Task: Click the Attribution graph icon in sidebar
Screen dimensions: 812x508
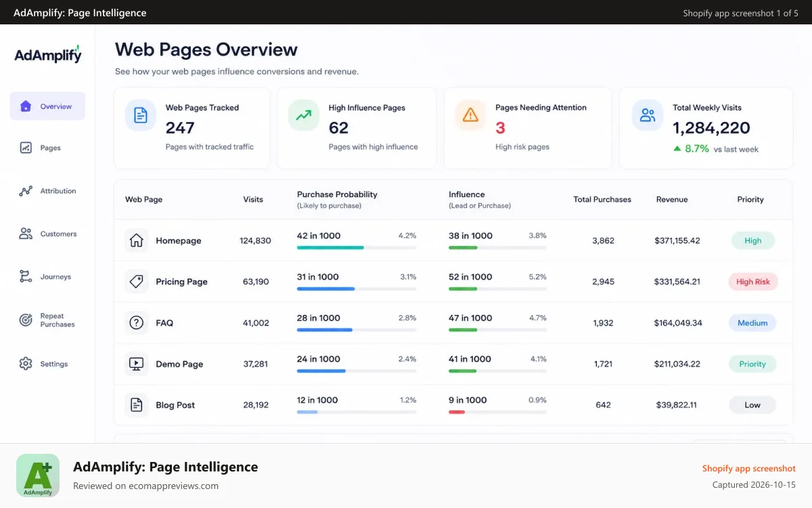Action: click(x=26, y=191)
